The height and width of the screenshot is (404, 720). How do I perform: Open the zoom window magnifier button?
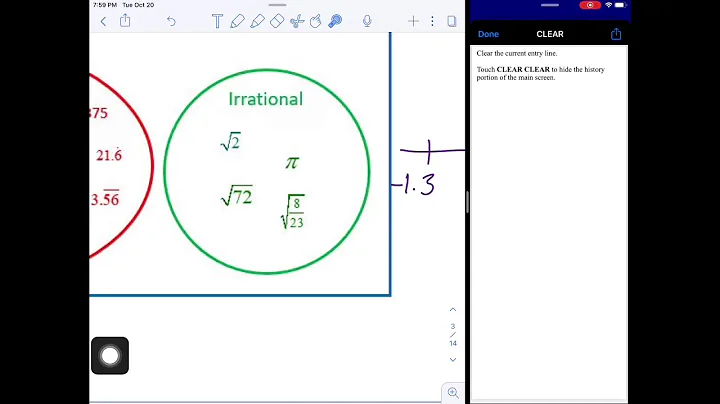[x=453, y=393]
